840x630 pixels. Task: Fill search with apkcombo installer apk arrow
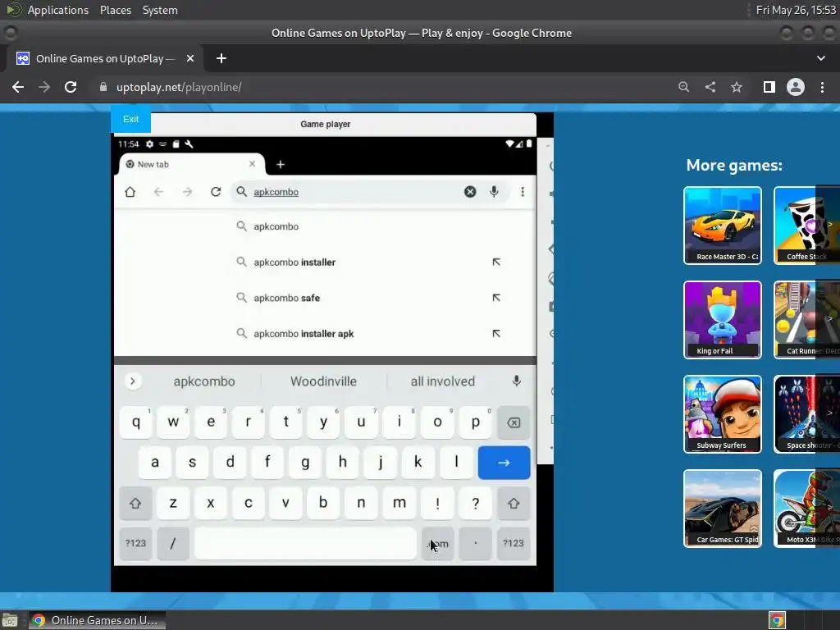(496, 334)
